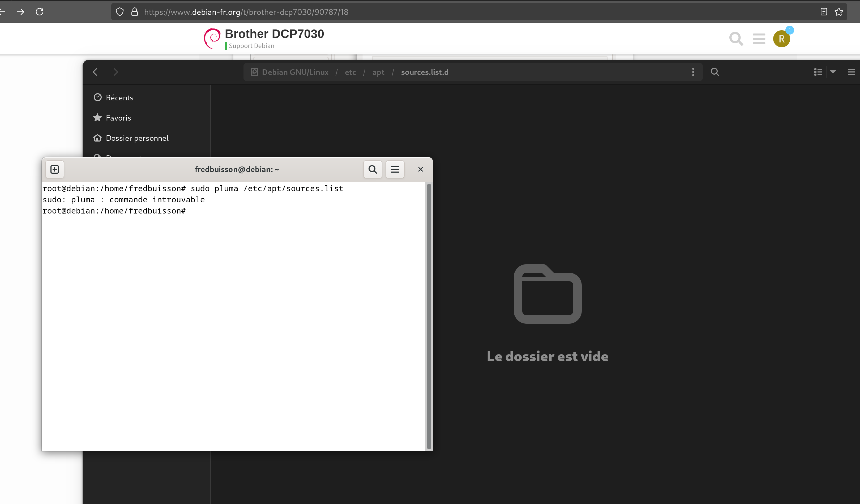
Task: Open the Brother DCP7030 topic title
Action: (x=274, y=34)
